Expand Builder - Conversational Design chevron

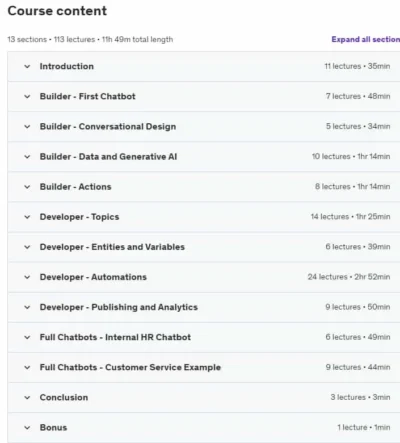point(27,127)
